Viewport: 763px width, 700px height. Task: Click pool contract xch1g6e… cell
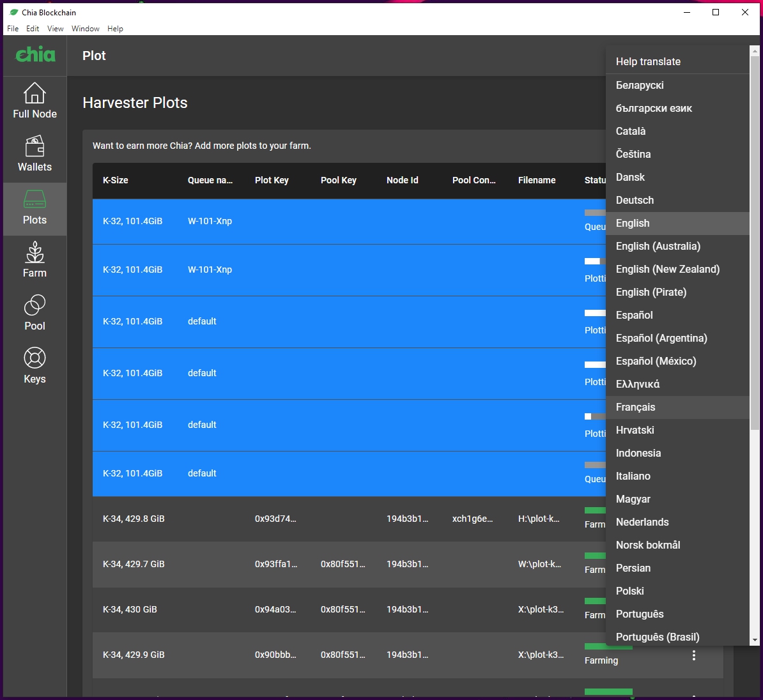[472, 519]
